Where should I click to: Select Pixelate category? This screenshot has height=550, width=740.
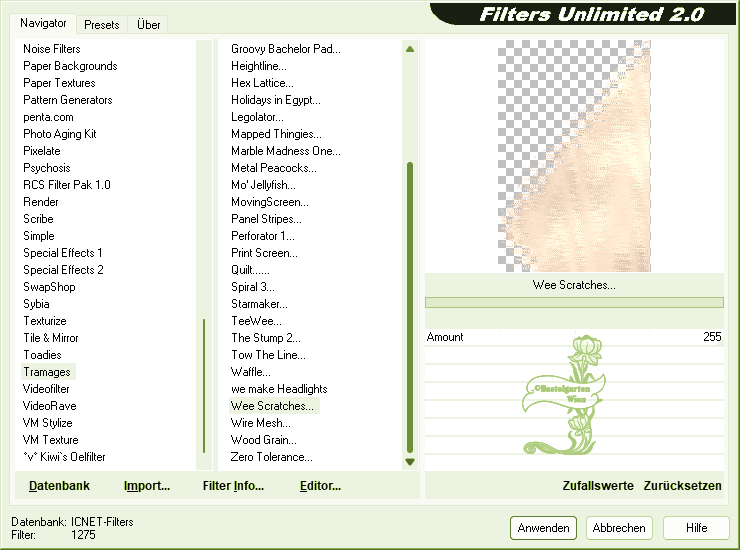(42, 151)
